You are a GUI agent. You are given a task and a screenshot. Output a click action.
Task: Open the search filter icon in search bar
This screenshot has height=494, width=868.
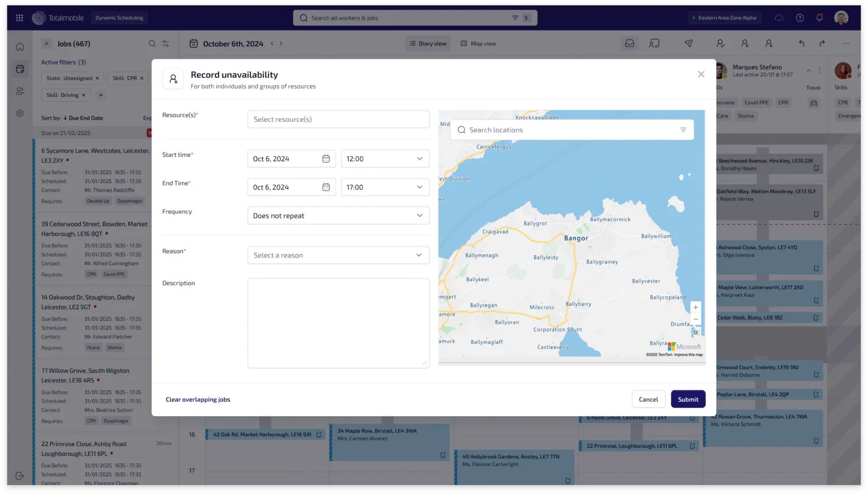(x=516, y=18)
